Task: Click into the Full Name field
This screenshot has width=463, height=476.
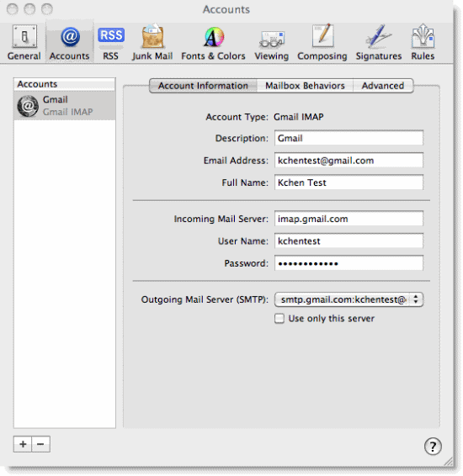Action: [349, 182]
